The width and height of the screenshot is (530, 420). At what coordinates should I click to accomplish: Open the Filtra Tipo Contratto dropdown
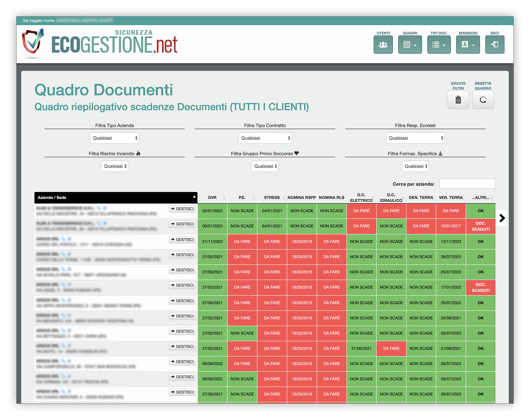[265, 138]
